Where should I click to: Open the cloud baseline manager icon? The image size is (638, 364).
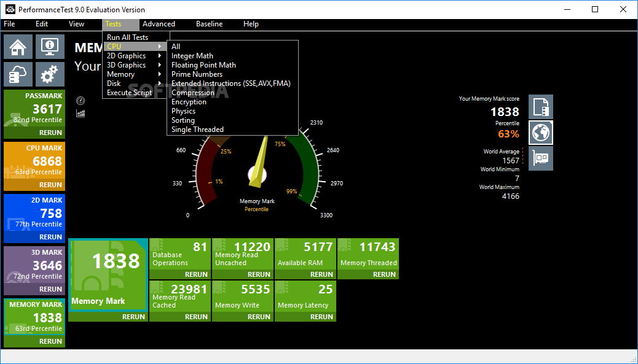pos(18,74)
